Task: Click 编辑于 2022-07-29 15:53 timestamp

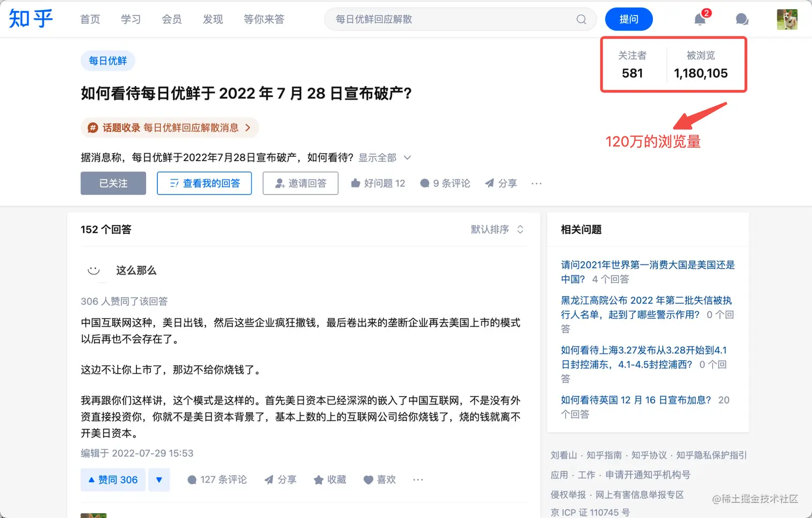Action: pos(137,453)
